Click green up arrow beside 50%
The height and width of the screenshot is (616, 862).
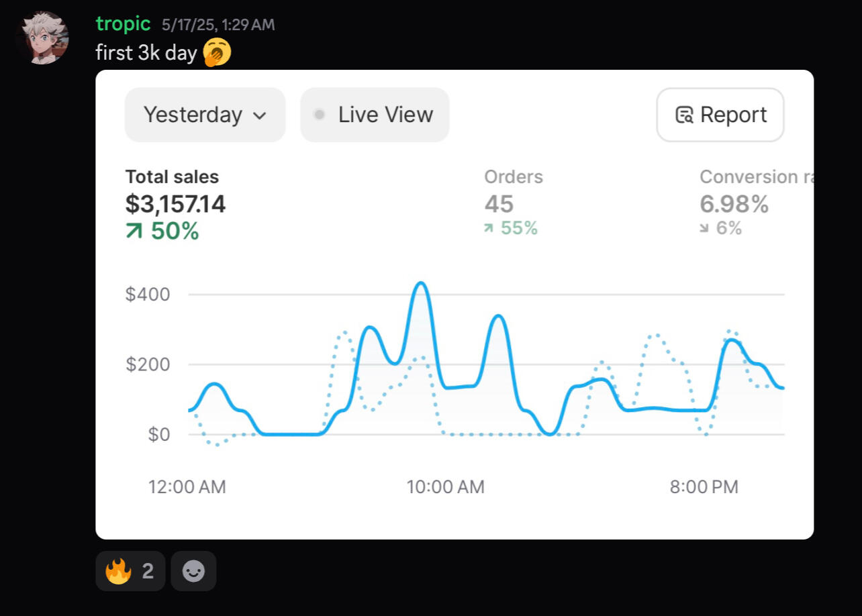tap(134, 232)
